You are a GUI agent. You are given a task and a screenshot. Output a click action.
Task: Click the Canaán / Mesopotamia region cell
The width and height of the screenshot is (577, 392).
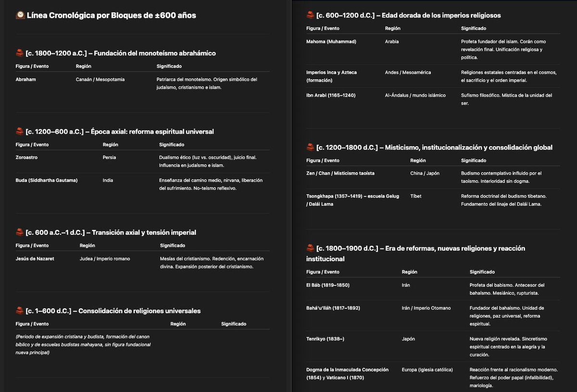tap(100, 79)
